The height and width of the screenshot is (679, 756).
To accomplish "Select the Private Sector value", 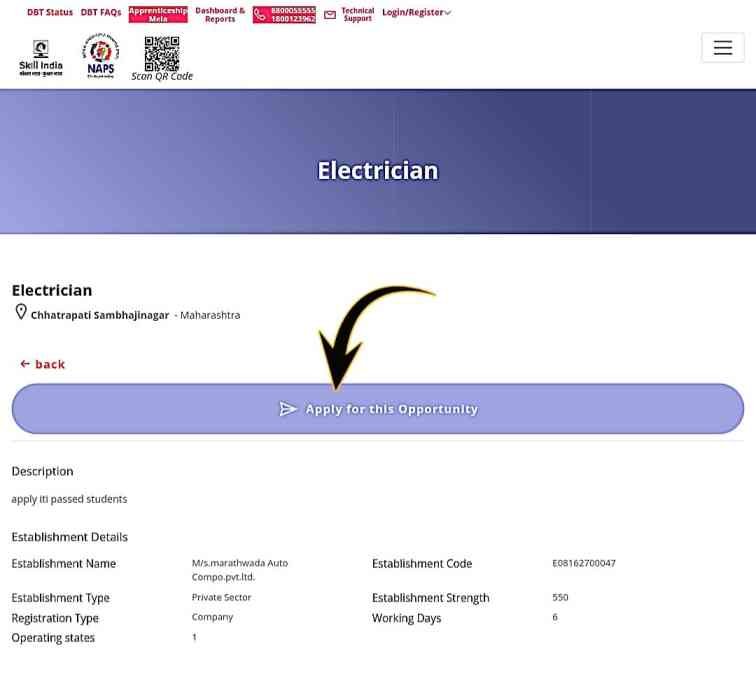I will 221,598.
